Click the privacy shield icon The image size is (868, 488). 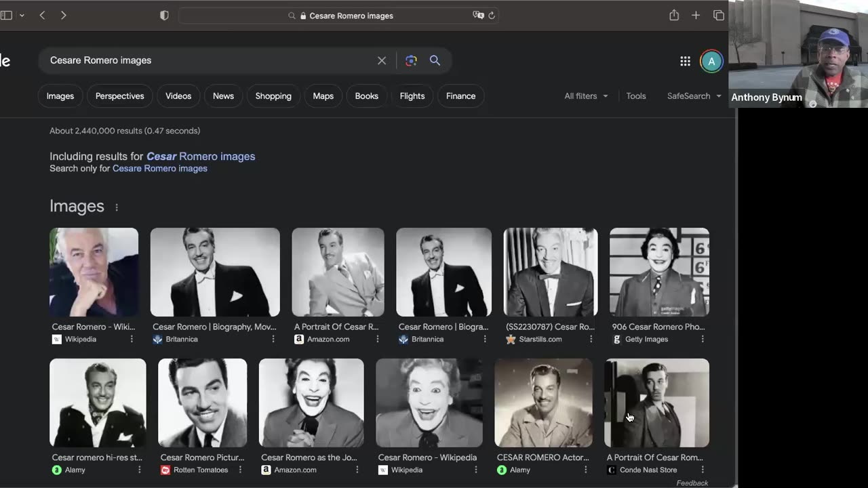click(x=164, y=15)
